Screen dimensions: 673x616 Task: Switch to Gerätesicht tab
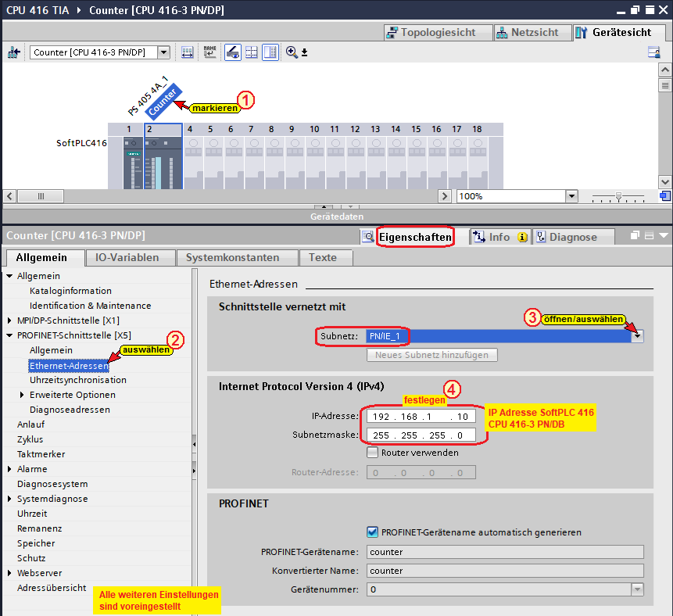click(x=619, y=32)
